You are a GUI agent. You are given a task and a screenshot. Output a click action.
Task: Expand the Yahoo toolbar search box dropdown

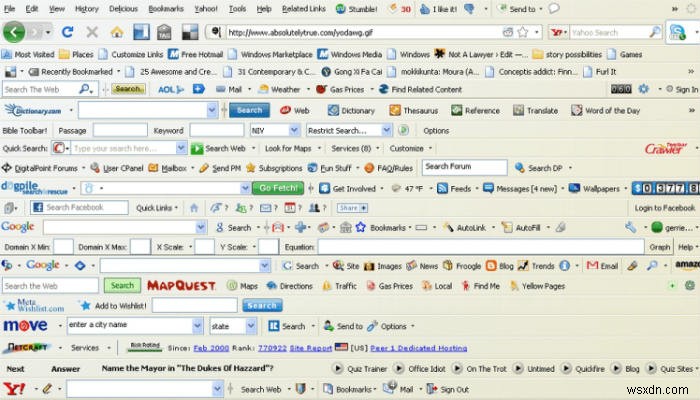[217, 389]
